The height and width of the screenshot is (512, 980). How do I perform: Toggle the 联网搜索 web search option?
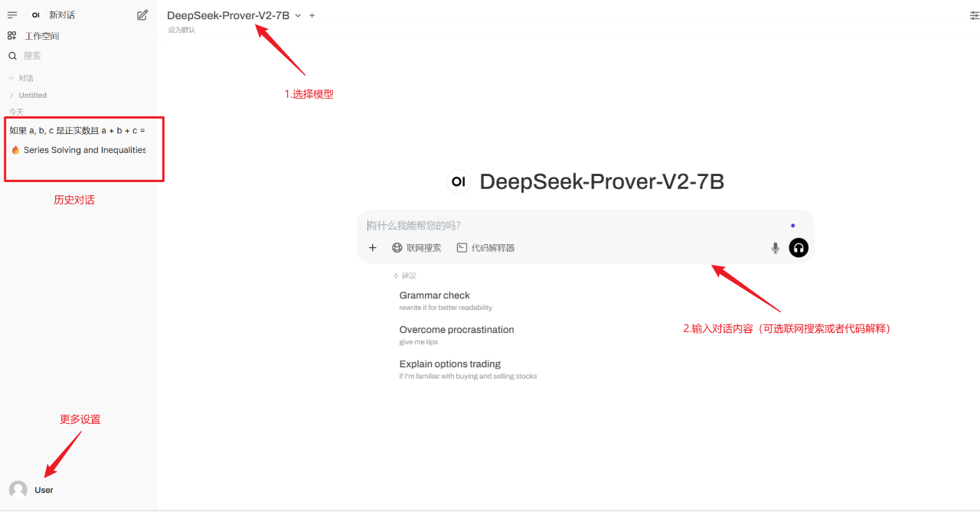coord(416,248)
